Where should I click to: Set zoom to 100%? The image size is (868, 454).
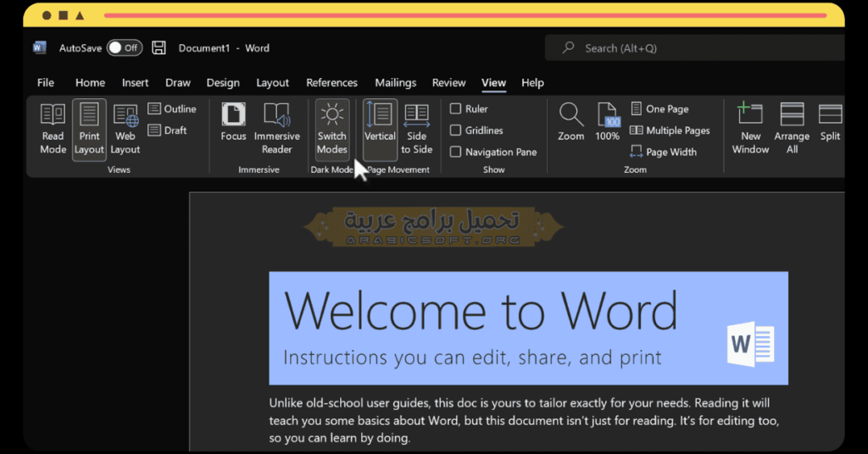607,123
